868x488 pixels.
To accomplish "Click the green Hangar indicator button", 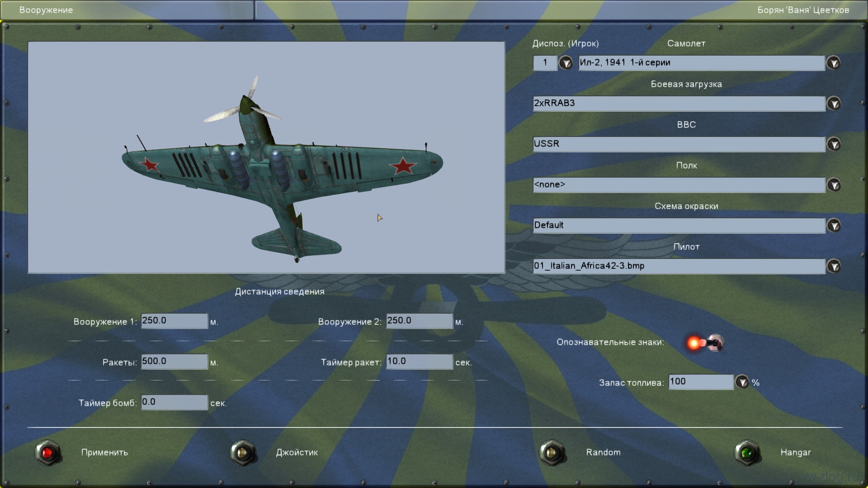I will [x=747, y=453].
